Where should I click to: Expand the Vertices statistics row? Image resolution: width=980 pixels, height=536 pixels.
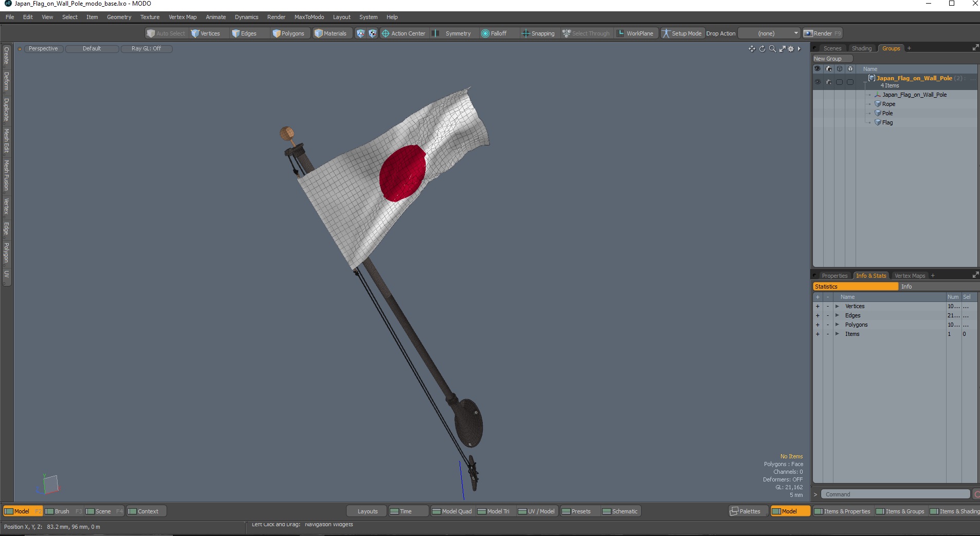coord(837,306)
